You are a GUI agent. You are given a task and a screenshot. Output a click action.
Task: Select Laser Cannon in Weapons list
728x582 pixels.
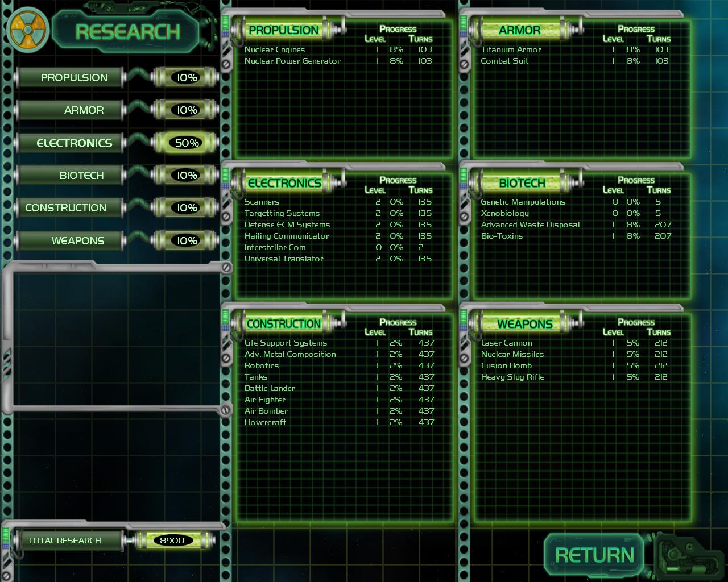tap(507, 343)
